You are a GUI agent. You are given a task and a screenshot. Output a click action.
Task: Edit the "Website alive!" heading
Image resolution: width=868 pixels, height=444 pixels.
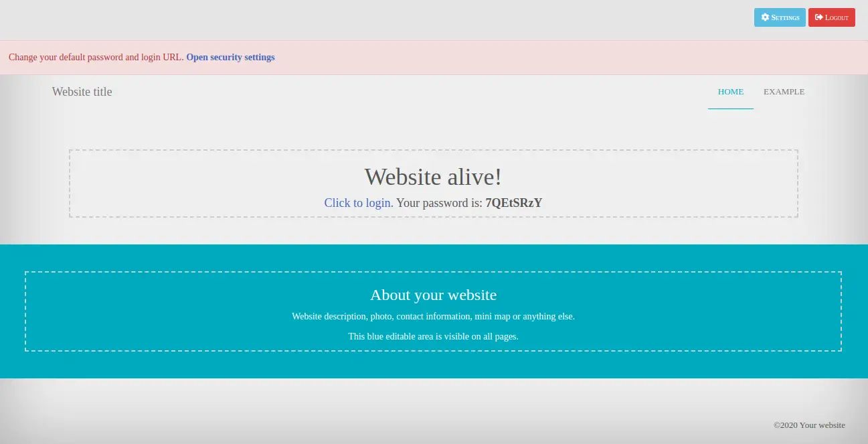pos(433,177)
